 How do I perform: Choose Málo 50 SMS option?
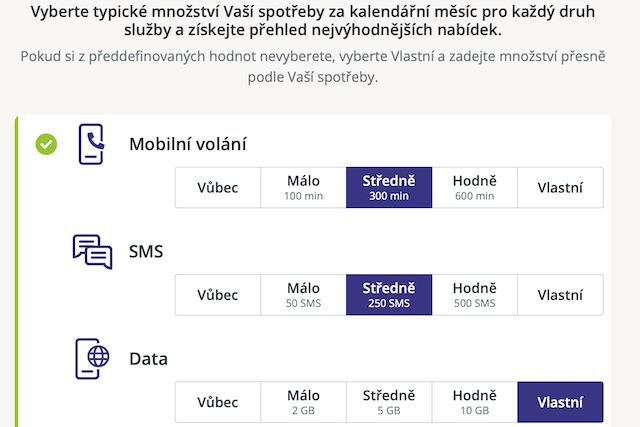point(303,295)
